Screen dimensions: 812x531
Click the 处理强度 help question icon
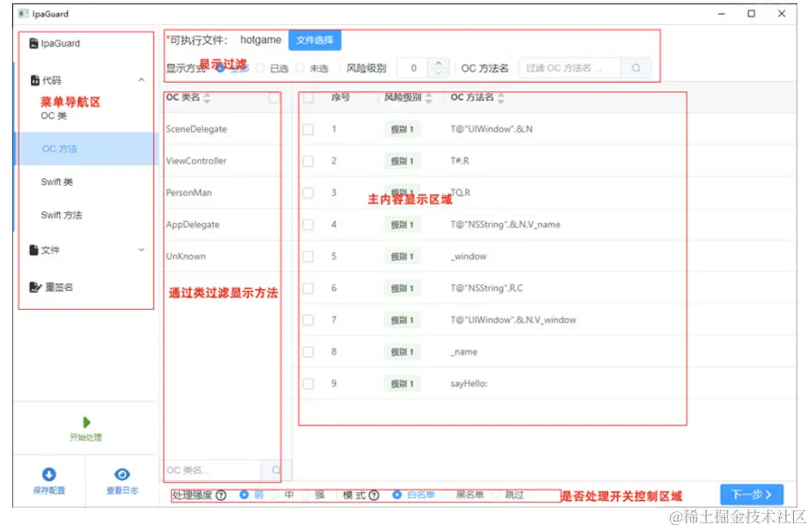click(221, 495)
